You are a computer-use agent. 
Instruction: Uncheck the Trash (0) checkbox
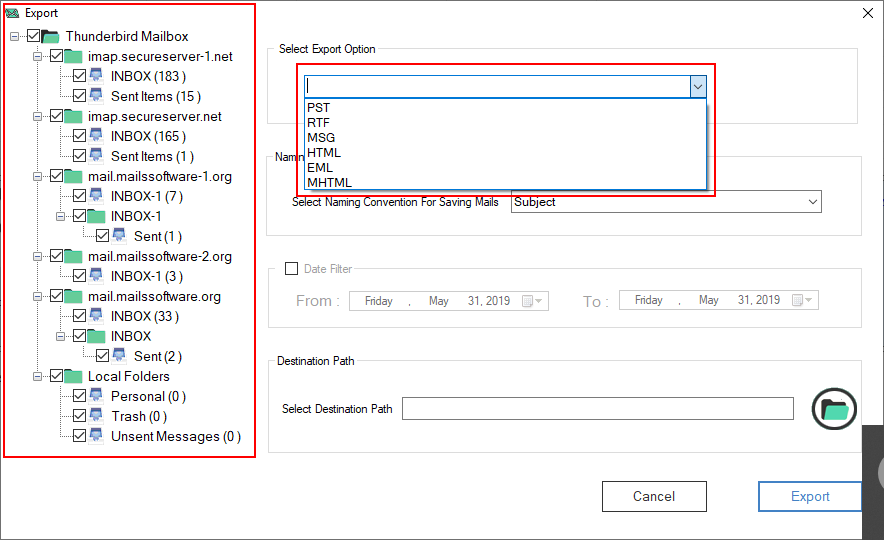click(x=79, y=416)
